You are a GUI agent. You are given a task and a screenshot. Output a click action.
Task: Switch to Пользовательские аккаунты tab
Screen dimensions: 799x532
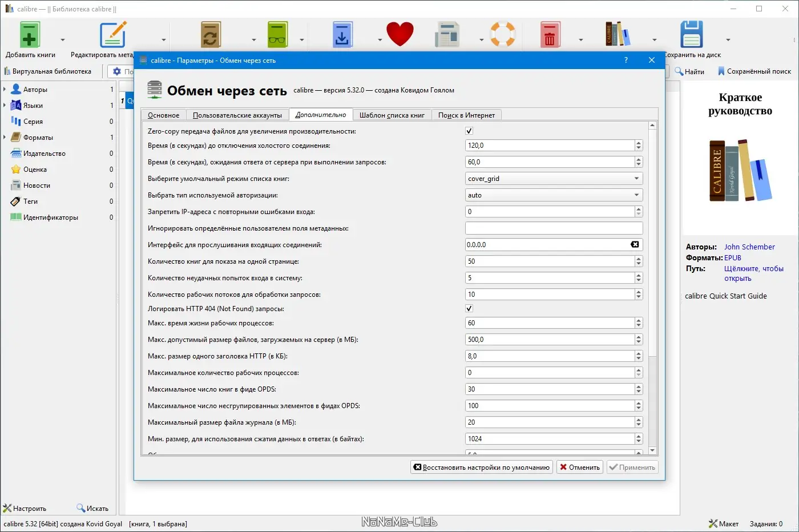coord(237,115)
